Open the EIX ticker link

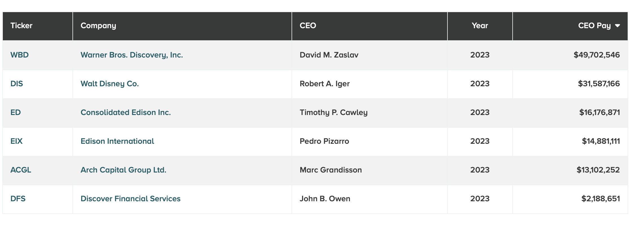[x=16, y=141]
